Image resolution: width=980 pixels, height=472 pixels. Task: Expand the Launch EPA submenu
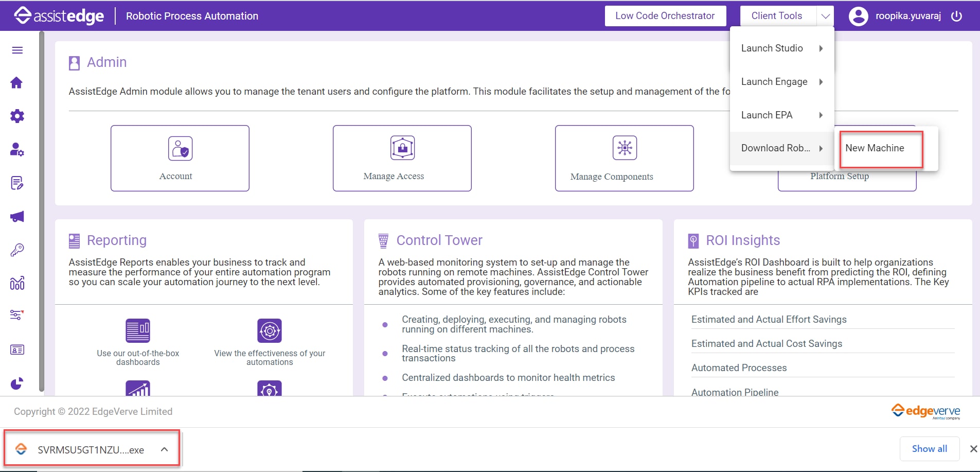pyautogui.click(x=782, y=115)
